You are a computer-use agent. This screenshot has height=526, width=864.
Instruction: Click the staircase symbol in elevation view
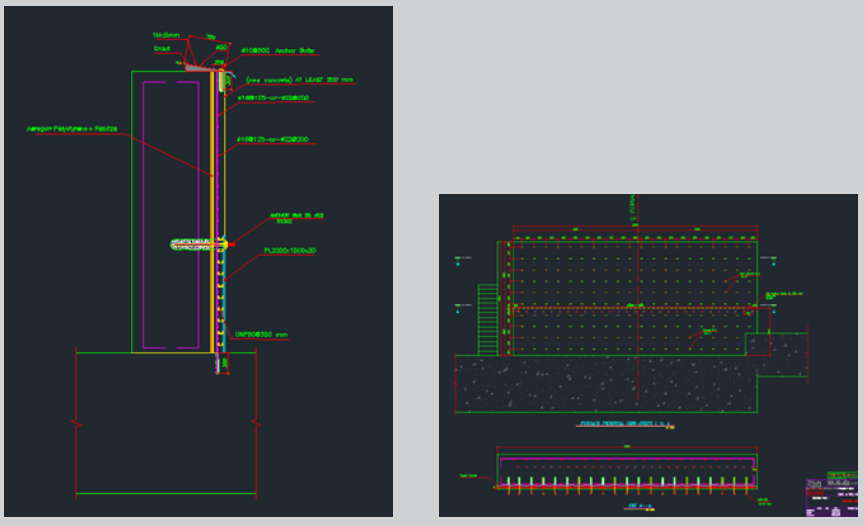[x=487, y=312]
